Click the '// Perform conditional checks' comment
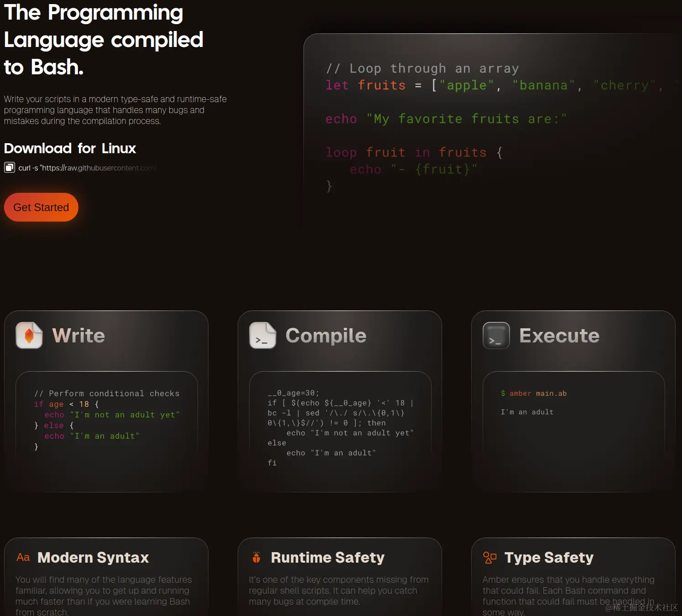Viewport: 682px width, 616px height. pyautogui.click(x=107, y=393)
